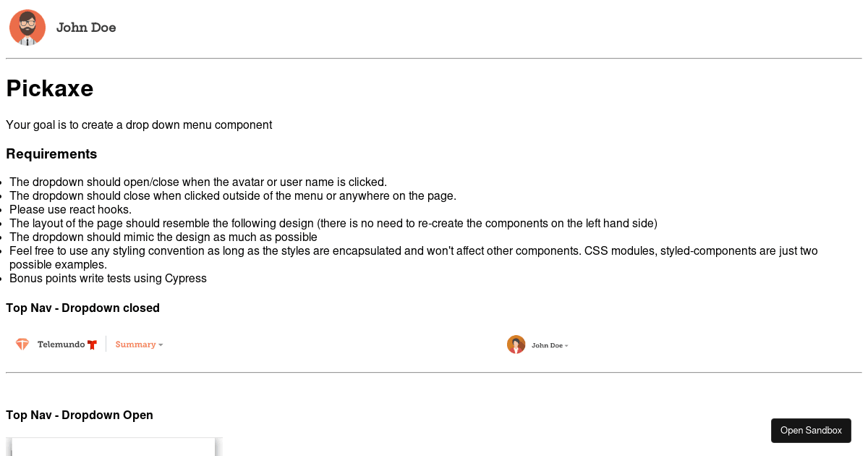Click the John Doe avatar in the page header
The width and height of the screenshot is (868, 456).
tap(27, 28)
